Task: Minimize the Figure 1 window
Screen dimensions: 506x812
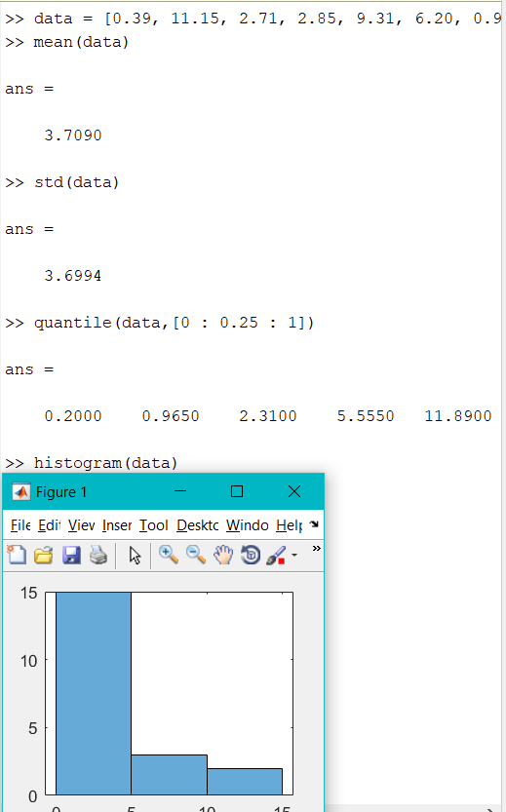Action: pos(180,491)
